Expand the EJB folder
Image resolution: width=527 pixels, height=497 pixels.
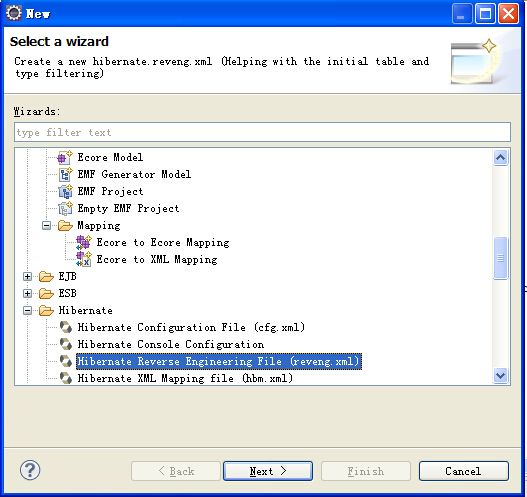(x=28, y=277)
